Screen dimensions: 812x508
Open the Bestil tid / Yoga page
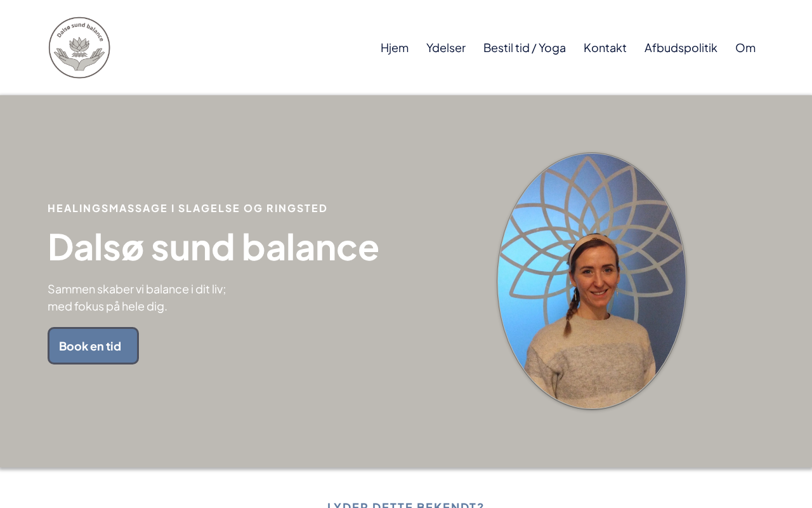pos(525,48)
